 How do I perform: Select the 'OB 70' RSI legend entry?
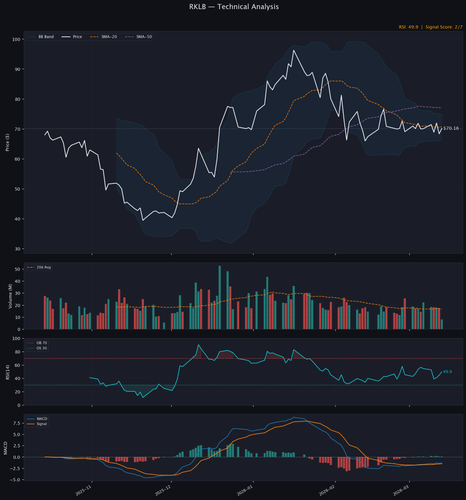coord(37,343)
